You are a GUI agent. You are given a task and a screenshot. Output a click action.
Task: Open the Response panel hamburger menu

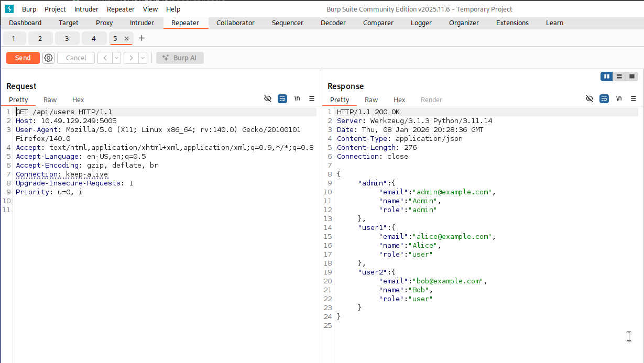(x=634, y=98)
